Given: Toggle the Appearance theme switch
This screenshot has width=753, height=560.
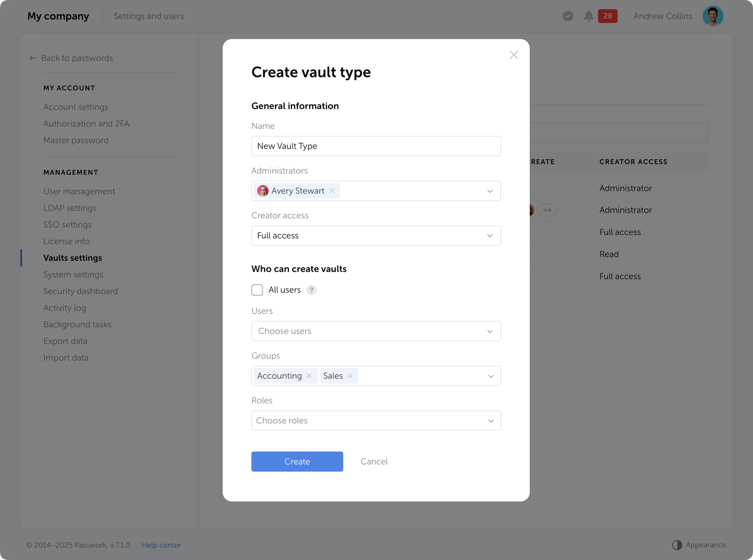Looking at the screenshot, I should coord(677,545).
